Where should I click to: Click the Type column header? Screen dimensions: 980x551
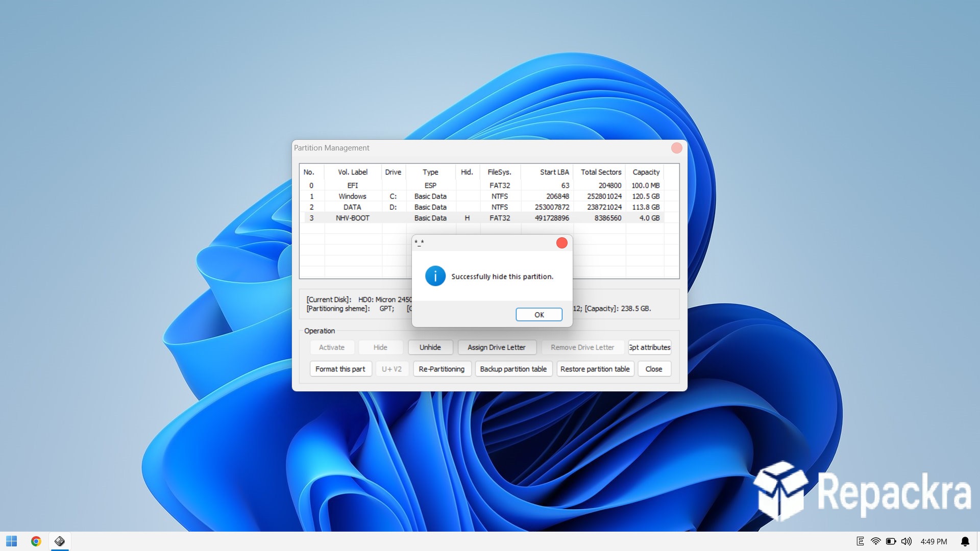coord(430,172)
